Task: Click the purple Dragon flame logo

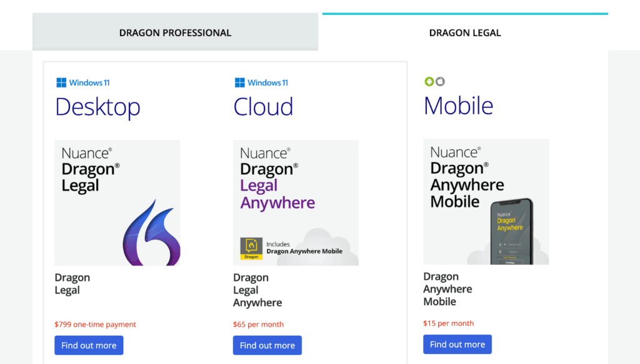Action: click(151, 232)
